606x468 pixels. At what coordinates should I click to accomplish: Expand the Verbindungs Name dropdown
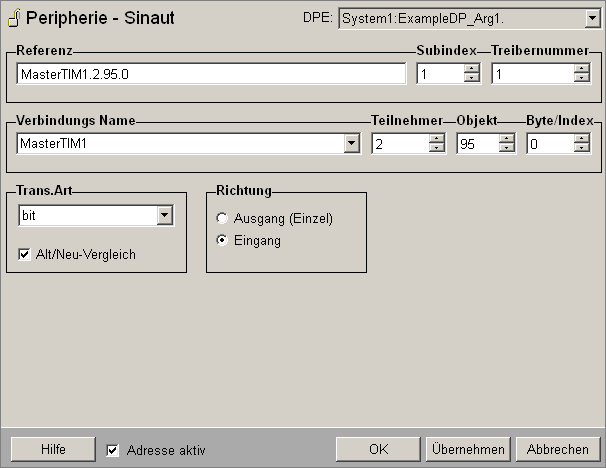[x=351, y=143]
